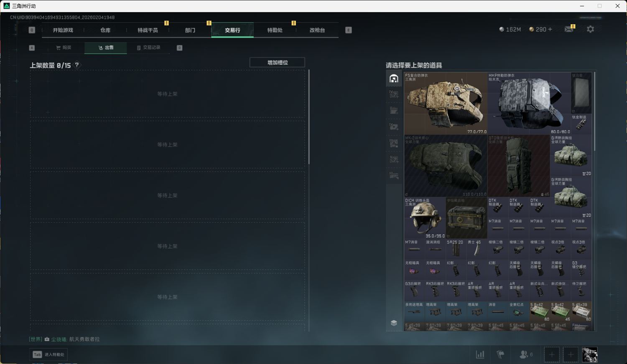Image resolution: width=627 pixels, height=364 pixels.
Task: Click the flag icon in bottom bar
Action: 500,354
